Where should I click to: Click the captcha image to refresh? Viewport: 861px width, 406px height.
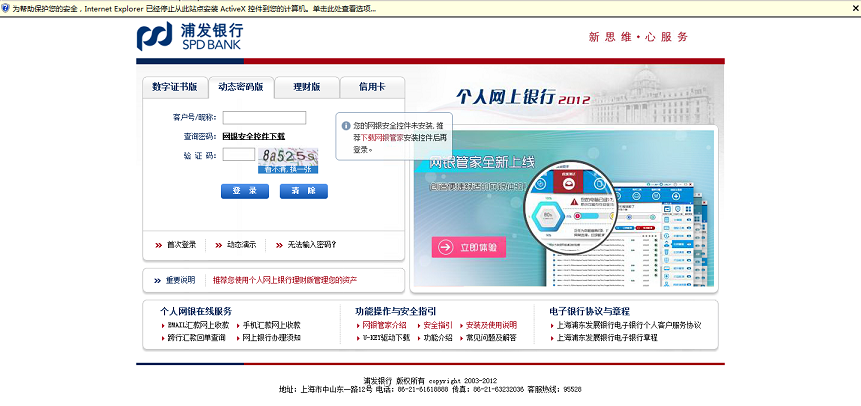(288, 156)
